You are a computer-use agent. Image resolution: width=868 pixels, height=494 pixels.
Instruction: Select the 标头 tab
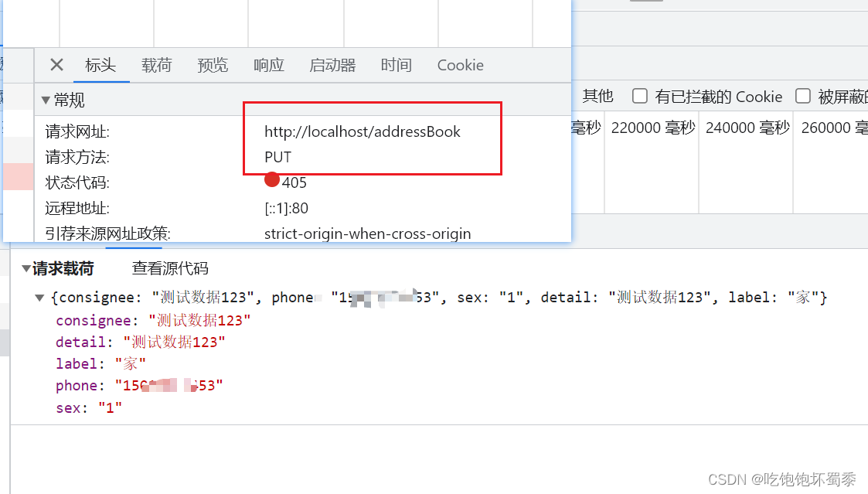(x=100, y=65)
